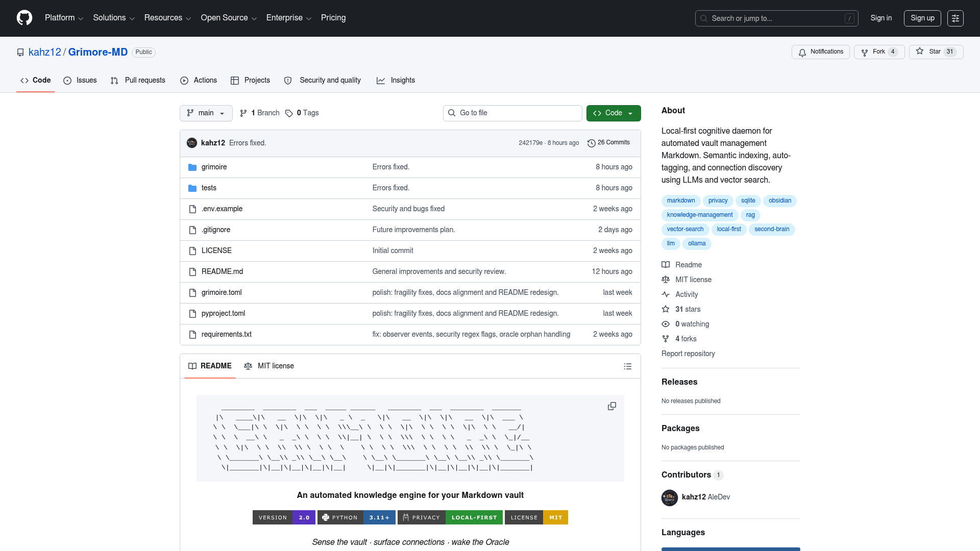
Task: Switch to the Issues tab
Action: click(80, 81)
